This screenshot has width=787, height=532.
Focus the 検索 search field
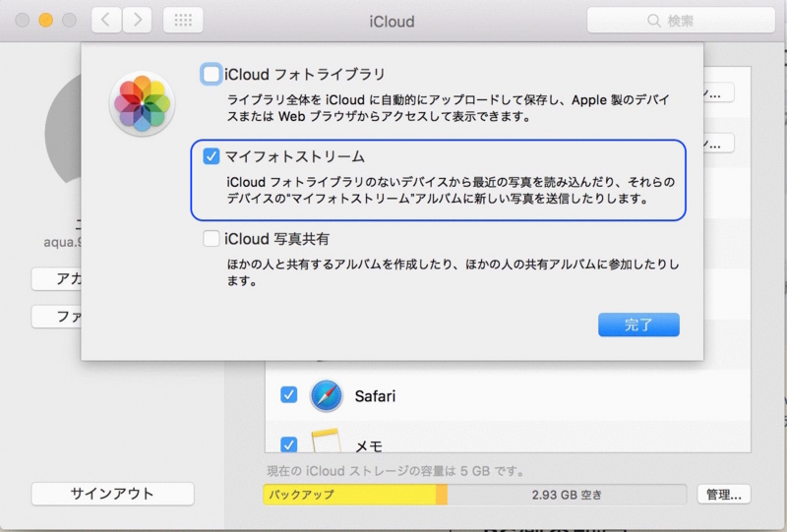(x=681, y=20)
